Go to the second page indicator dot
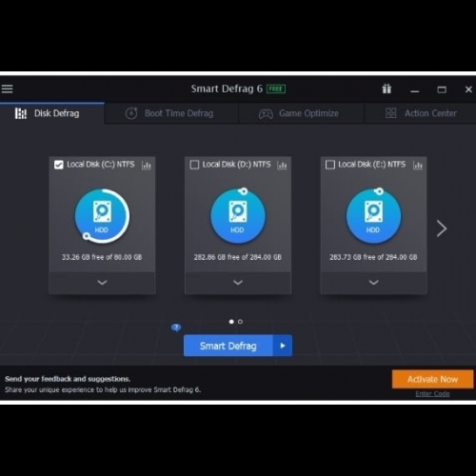476x476 pixels. 240,322
